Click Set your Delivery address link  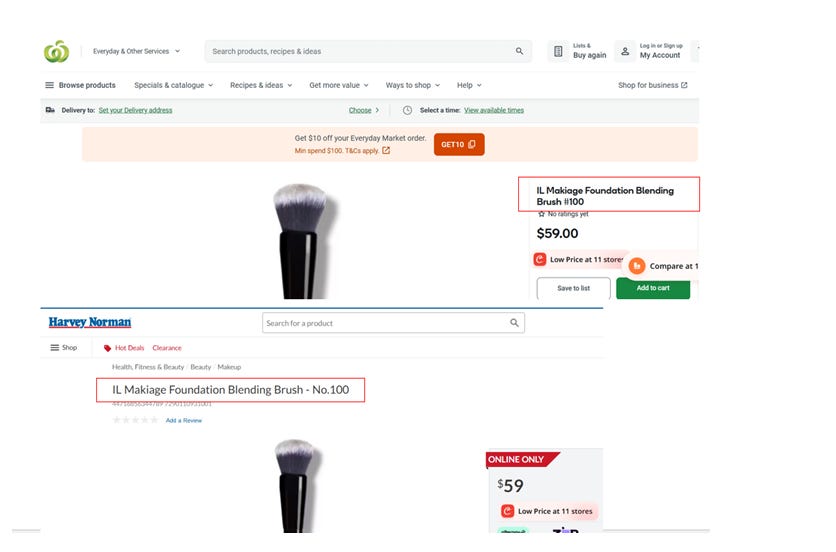pyautogui.click(x=135, y=110)
